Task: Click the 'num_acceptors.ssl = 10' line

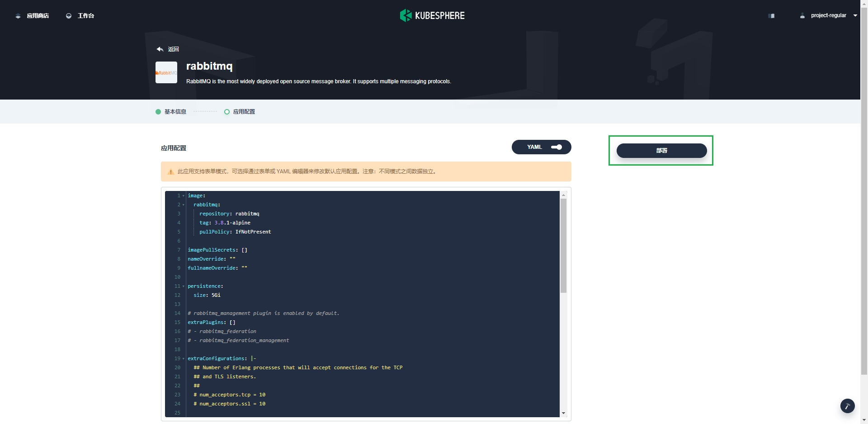Action: pos(230,404)
